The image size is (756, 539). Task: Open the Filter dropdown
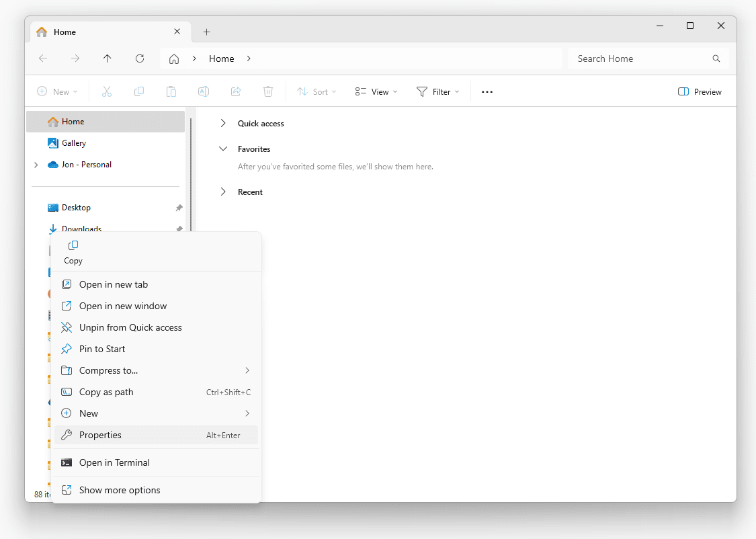click(x=437, y=92)
